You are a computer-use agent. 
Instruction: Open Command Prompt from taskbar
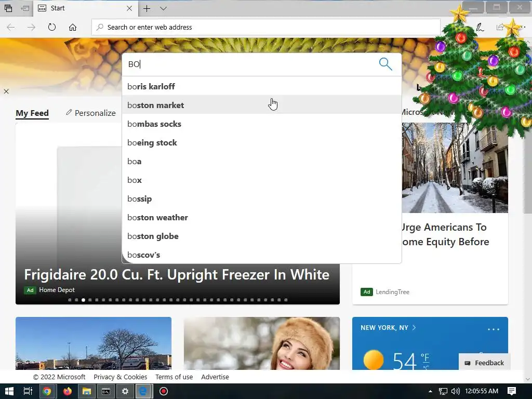(106, 391)
